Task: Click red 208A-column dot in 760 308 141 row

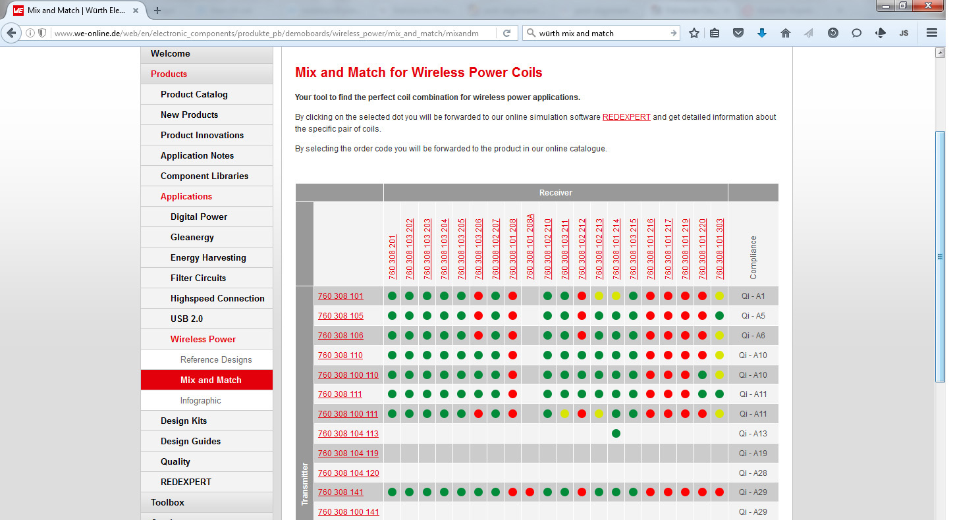Action: pos(530,492)
